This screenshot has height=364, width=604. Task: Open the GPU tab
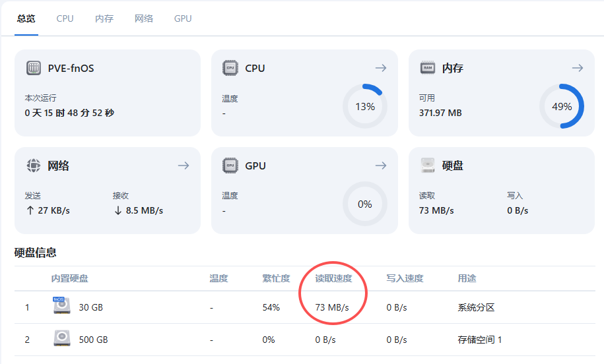pyautogui.click(x=183, y=18)
